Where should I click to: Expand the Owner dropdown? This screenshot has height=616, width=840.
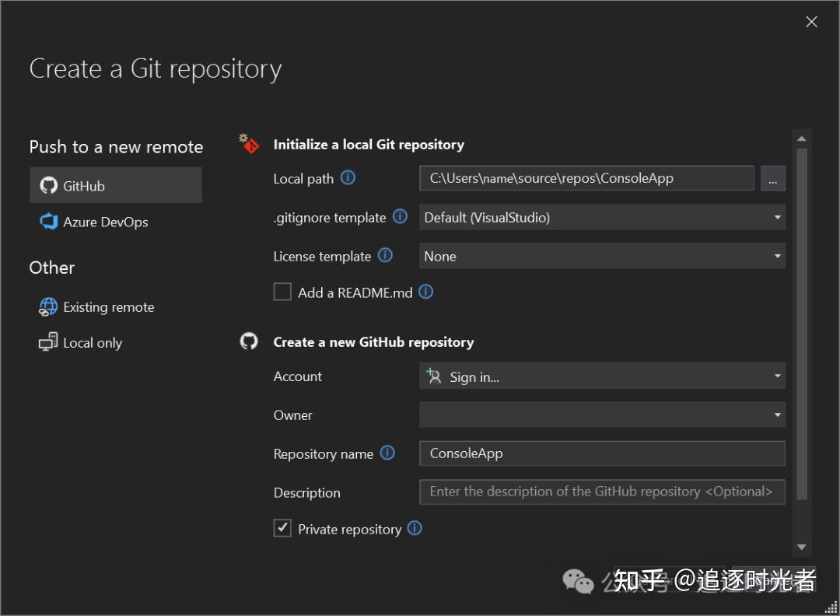pyautogui.click(x=602, y=415)
